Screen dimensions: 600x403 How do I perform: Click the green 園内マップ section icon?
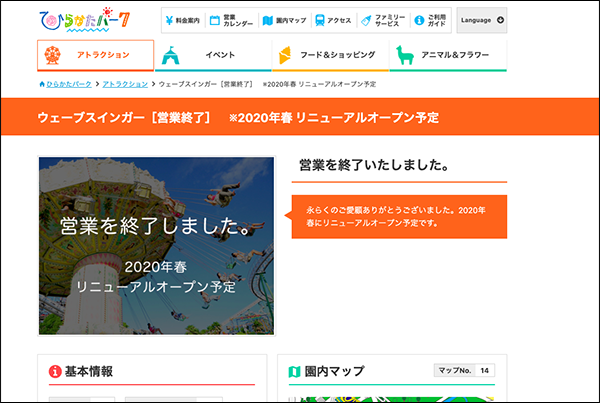coord(294,372)
